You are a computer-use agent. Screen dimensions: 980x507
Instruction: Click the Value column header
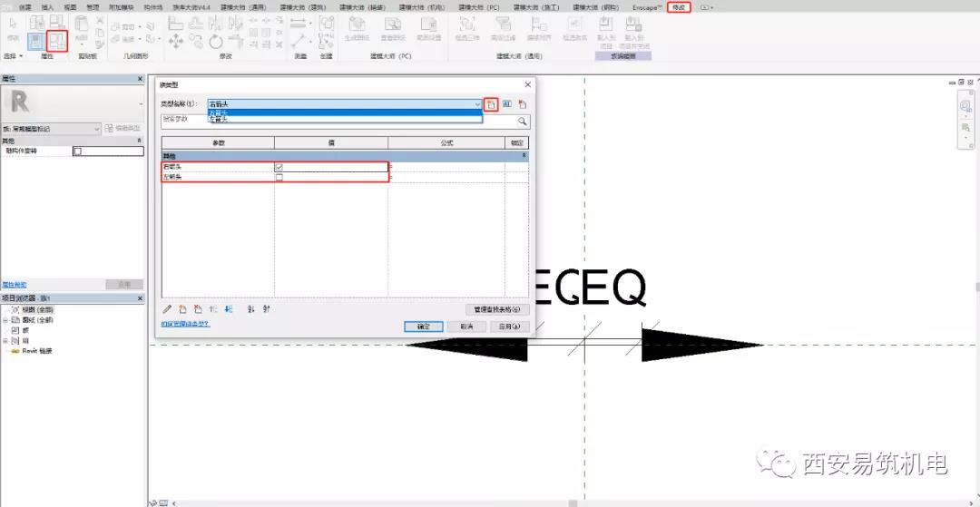pos(331,143)
